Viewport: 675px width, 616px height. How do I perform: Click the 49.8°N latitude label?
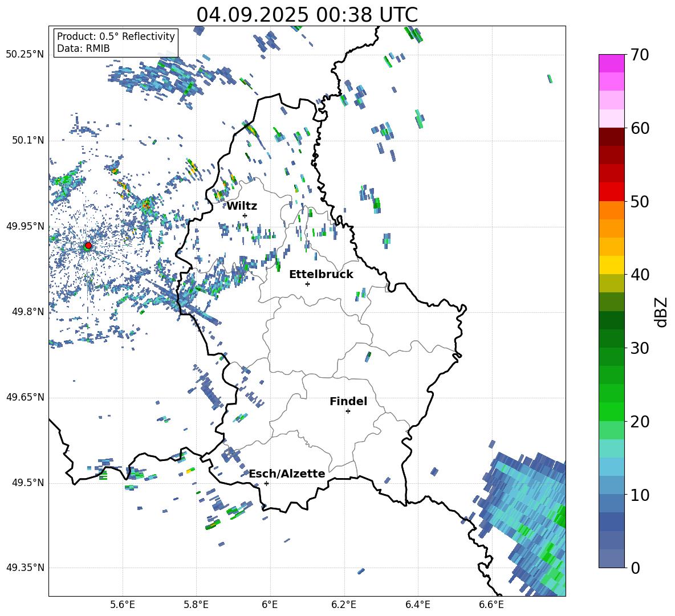point(28,312)
